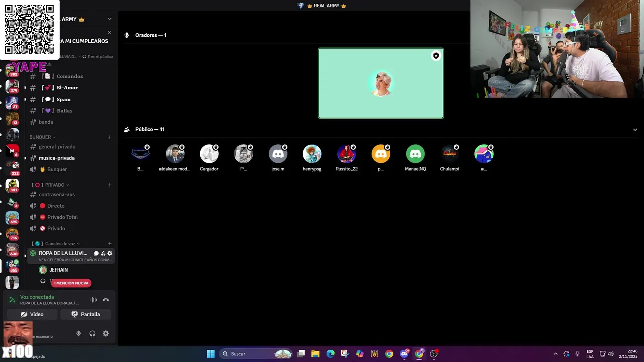Open REAL ARMY server menu dropdown
The height and width of the screenshot is (362, 644).
[x=110, y=19]
